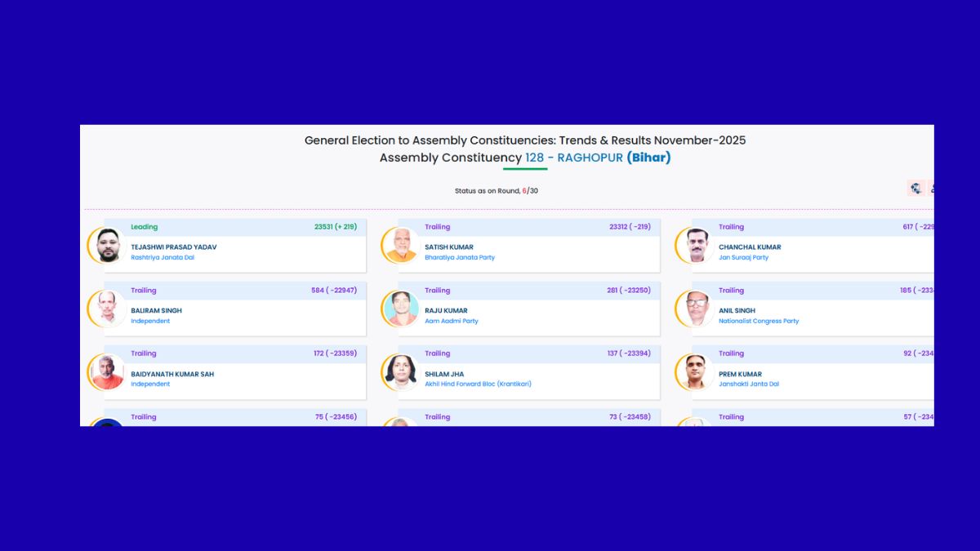Image resolution: width=980 pixels, height=551 pixels.
Task: Click Tejashwi Prasad Yadav's photo
Action: click(109, 246)
